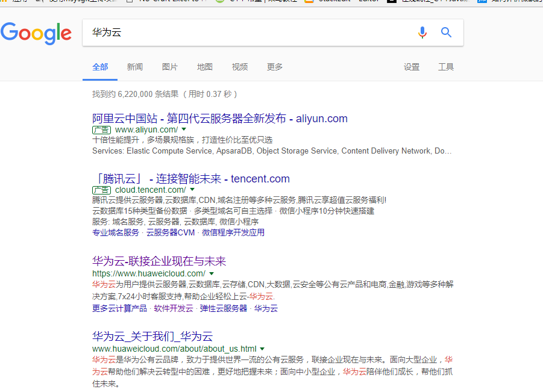
Task: Switch to the 图片 tab
Action: pos(170,67)
